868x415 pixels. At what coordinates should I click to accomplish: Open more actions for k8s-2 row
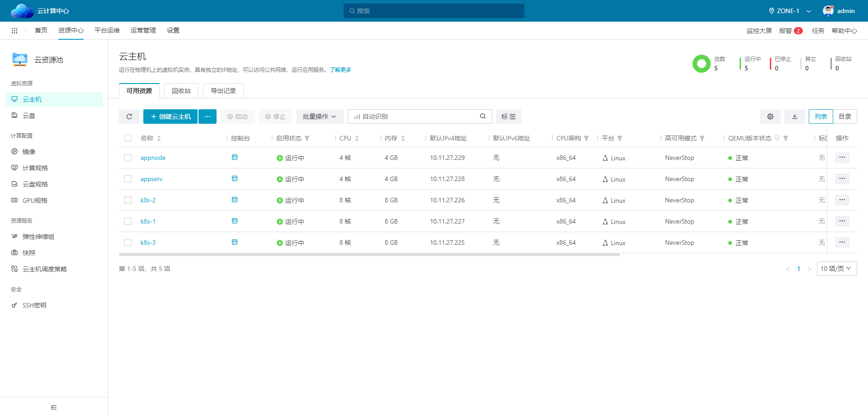pyautogui.click(x=842, y=200)
